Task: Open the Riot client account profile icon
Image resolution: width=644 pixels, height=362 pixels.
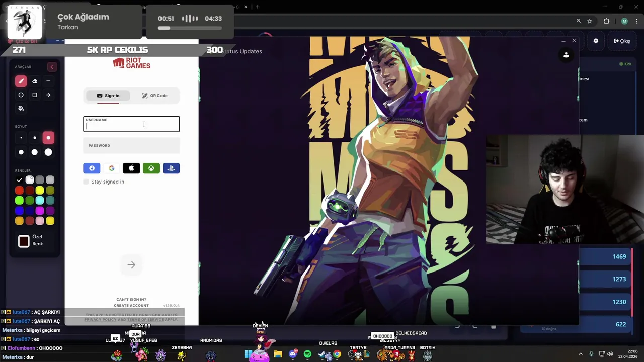Action: click(566, 55)
